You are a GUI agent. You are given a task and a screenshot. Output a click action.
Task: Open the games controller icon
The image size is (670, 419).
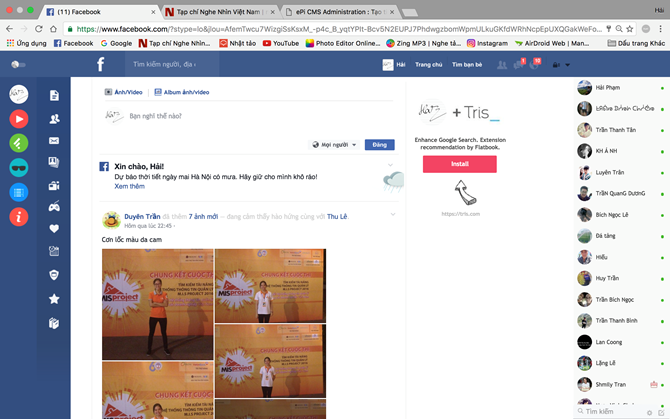54,207
